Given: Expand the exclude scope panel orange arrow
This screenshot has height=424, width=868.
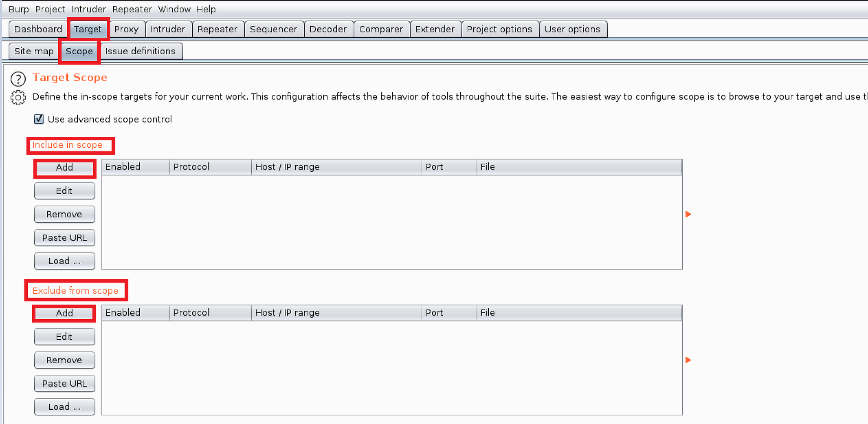Looking at the screenshot, I should (x=688, y=360).
